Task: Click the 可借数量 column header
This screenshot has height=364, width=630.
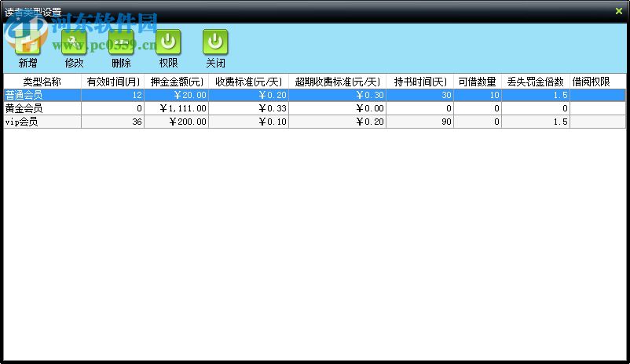Action: click(x=478, y=82)
